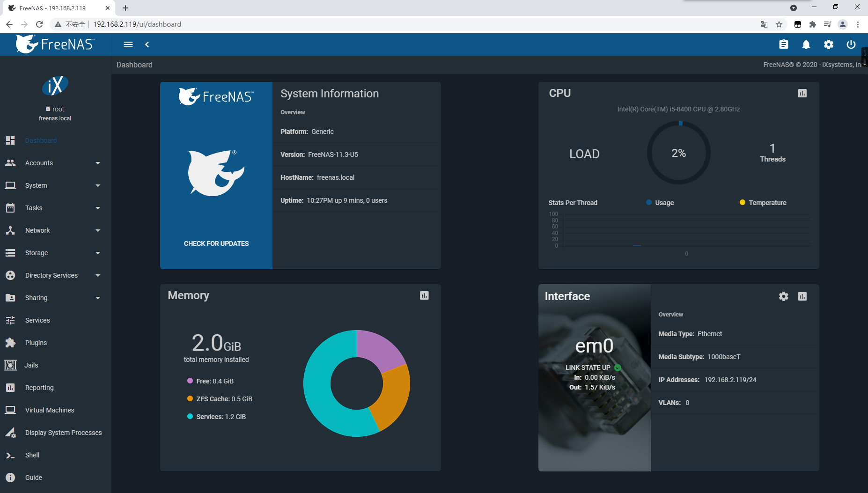Viewport: 868px width, 493px height.
Task: Open Memory reports chart icon
Action: [424, 295]
